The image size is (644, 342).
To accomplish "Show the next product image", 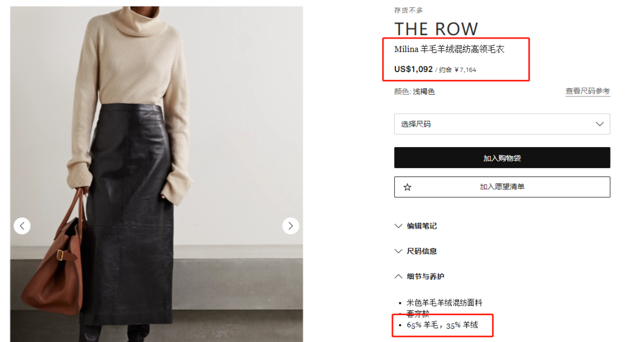I will (290, 226).
